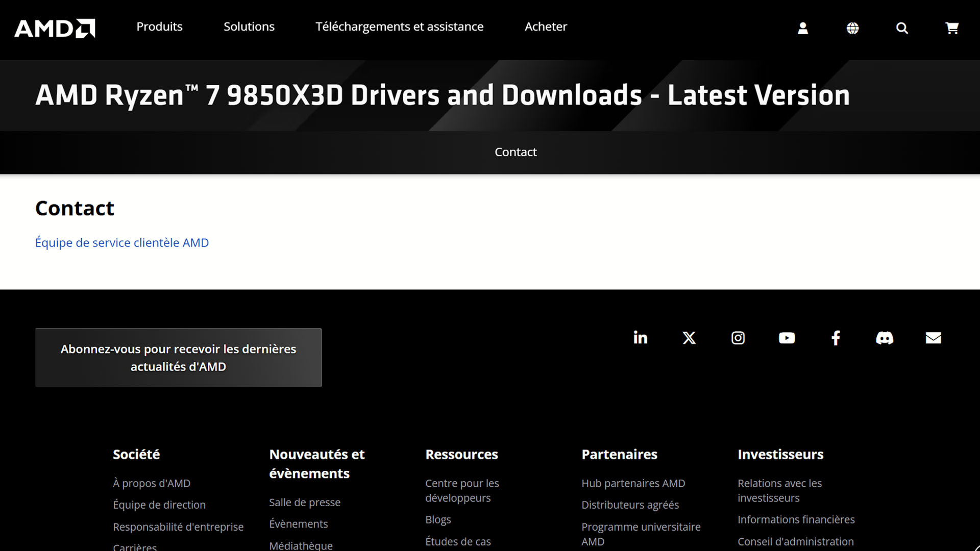Open the Discord community icon
980x551 pixels.
click(885, 338)
